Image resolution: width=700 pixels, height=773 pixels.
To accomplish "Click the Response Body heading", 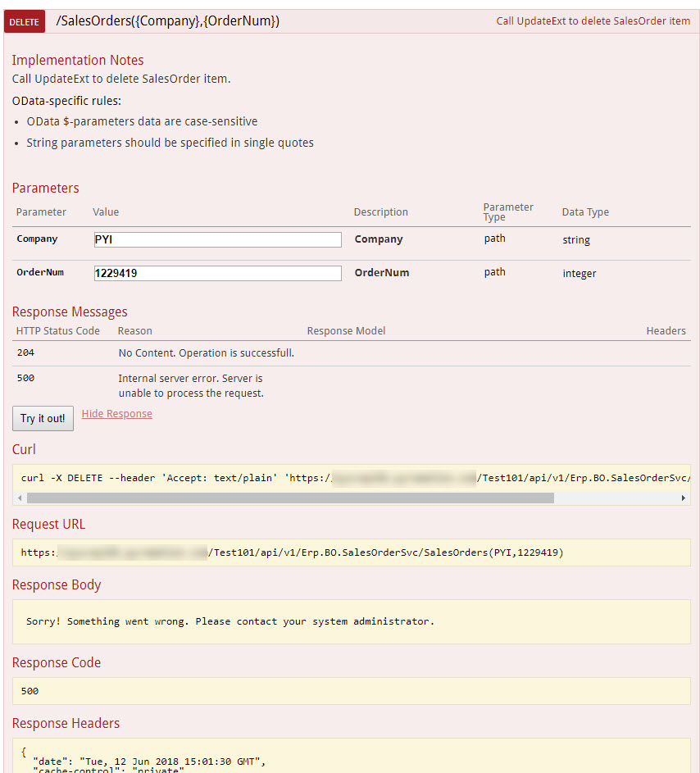I will [57, 584].
